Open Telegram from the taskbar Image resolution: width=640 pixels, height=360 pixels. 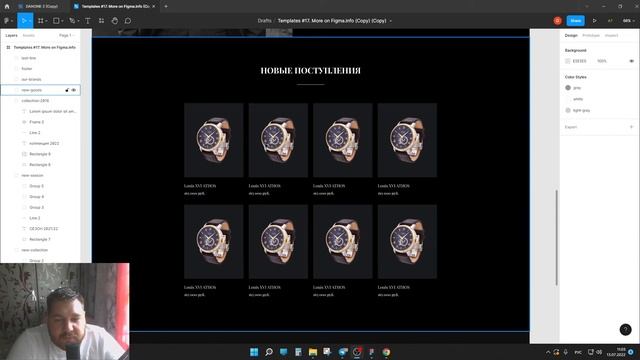point(342,352)
